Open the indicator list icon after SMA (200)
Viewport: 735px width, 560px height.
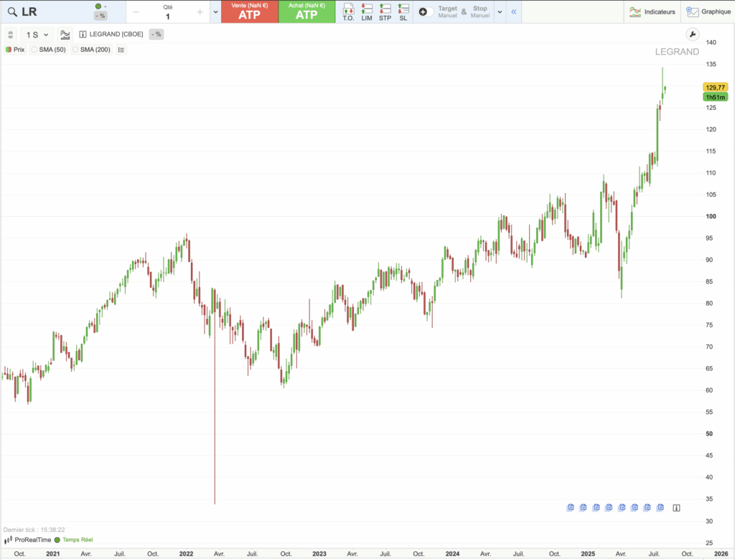[x=121, y=50]
